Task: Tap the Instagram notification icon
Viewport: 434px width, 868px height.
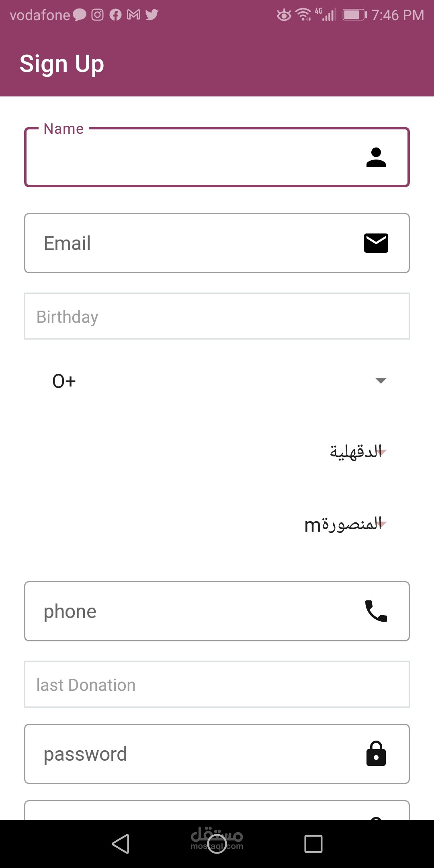Action: [x=97, y=15]
